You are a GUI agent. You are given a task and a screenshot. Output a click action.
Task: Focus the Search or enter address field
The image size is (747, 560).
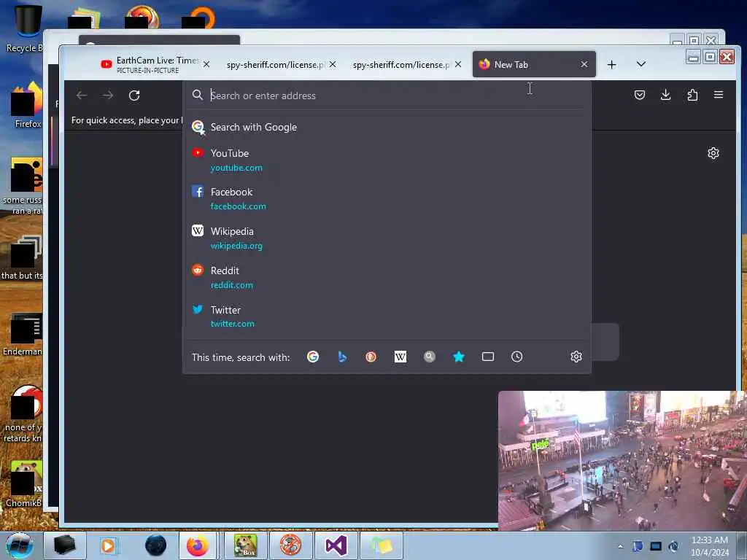coord(387,96)
